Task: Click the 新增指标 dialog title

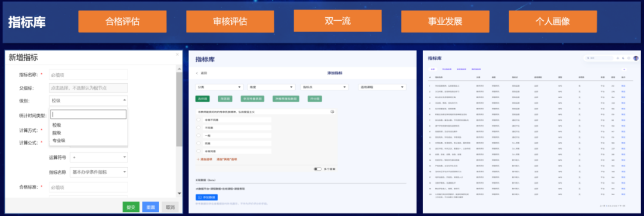Action: [x=23, y=58]
